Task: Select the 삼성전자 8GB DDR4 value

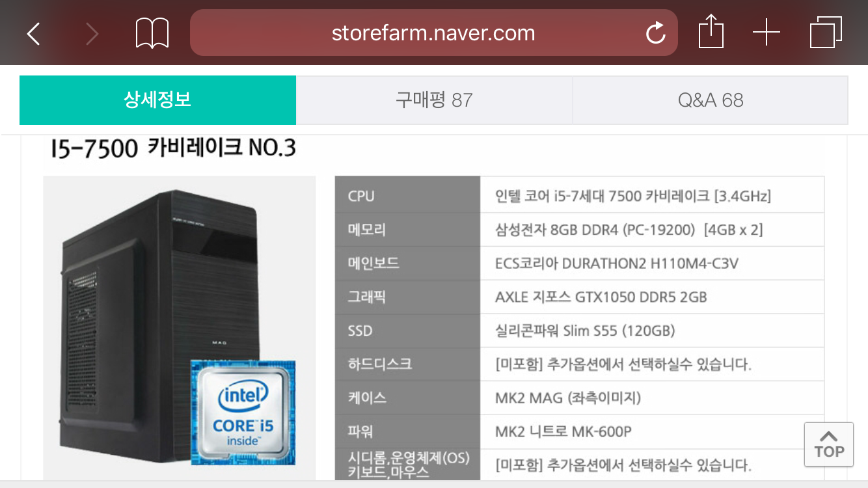Action: pos(629,229)
